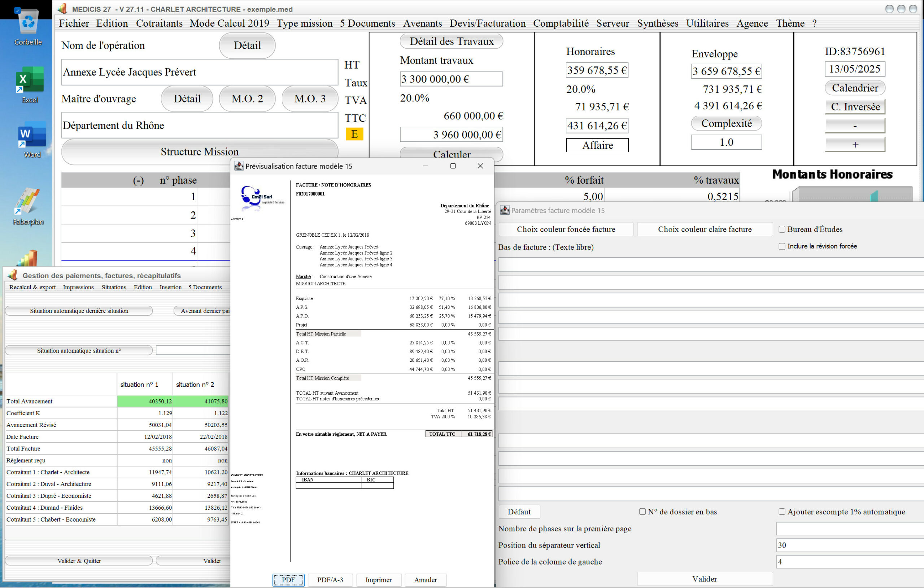Screen dimensions: 924x588
Task: Click Nombre de phases sur la première page field
Action: [850, 528]
